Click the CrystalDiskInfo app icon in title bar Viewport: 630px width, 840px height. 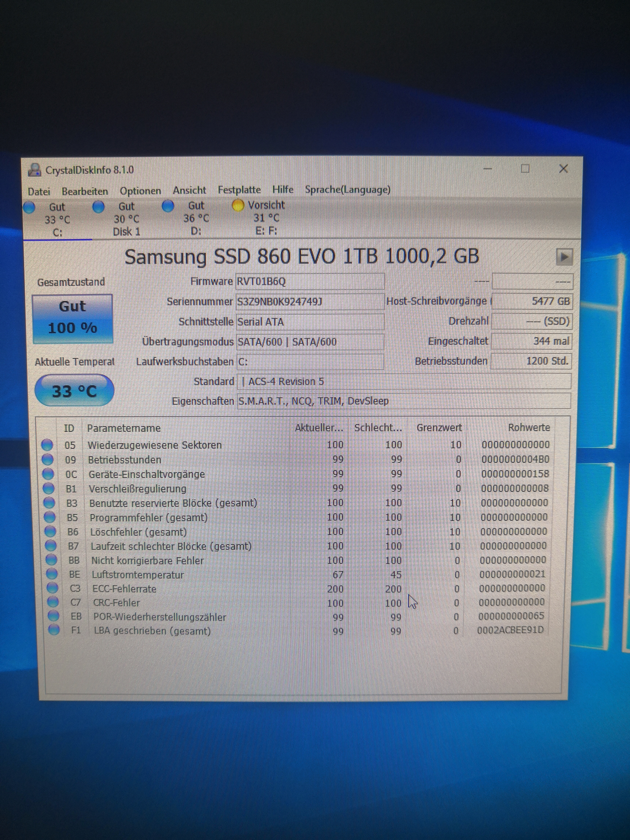coord(35,170)
